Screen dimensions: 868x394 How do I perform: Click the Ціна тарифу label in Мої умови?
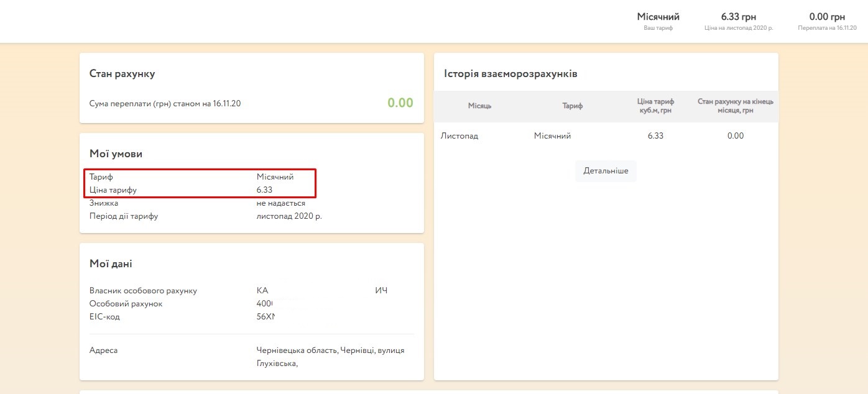tap(113, 190)
